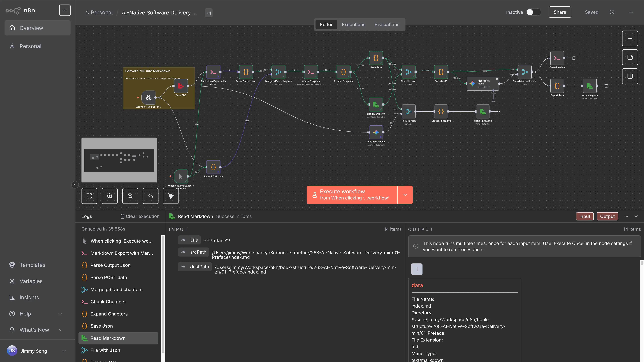Collapse the logs panel chevron

(636, 216)
